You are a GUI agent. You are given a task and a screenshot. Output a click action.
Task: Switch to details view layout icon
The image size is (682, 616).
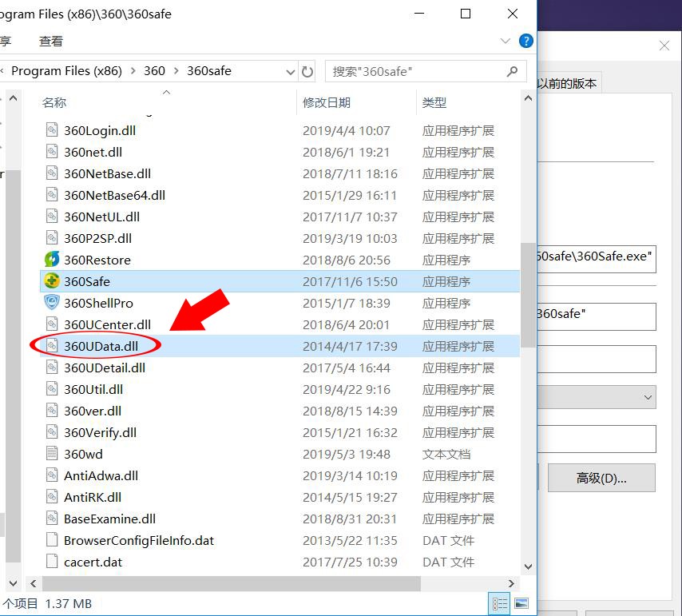tap(500, 604)
